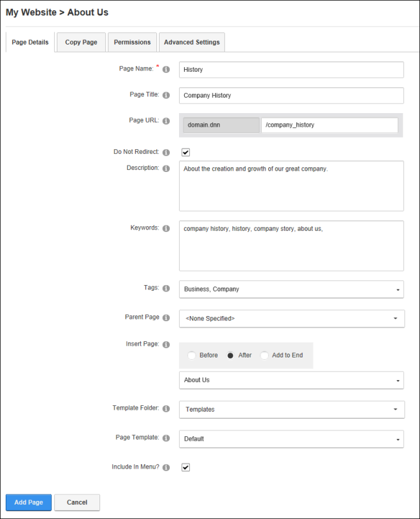420x519 pixels.
Task: Toggle the Include In Menu checkbox
Action: coord(185,467)
